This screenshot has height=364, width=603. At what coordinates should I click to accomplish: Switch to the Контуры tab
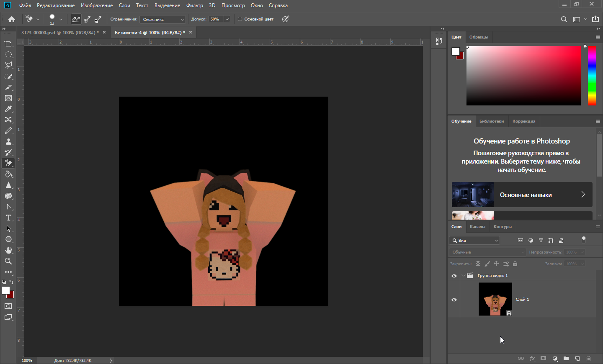coord(502,227)
